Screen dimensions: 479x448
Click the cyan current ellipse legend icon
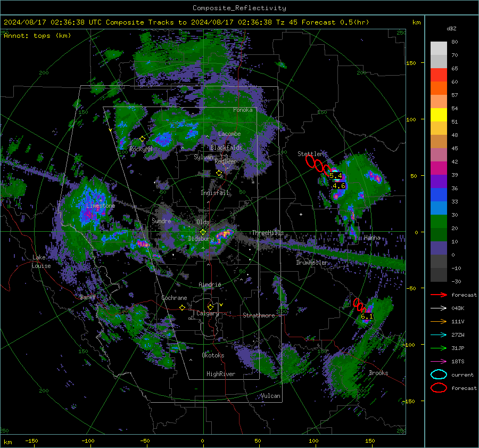point(439,374)
